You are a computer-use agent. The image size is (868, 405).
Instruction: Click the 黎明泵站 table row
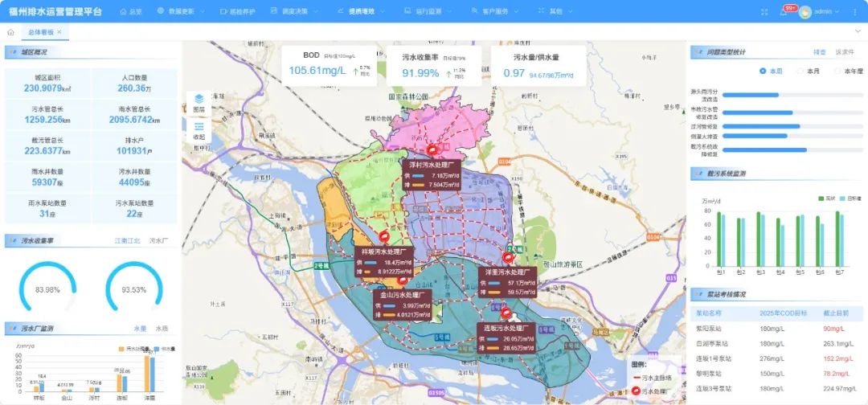click(776, 374)
